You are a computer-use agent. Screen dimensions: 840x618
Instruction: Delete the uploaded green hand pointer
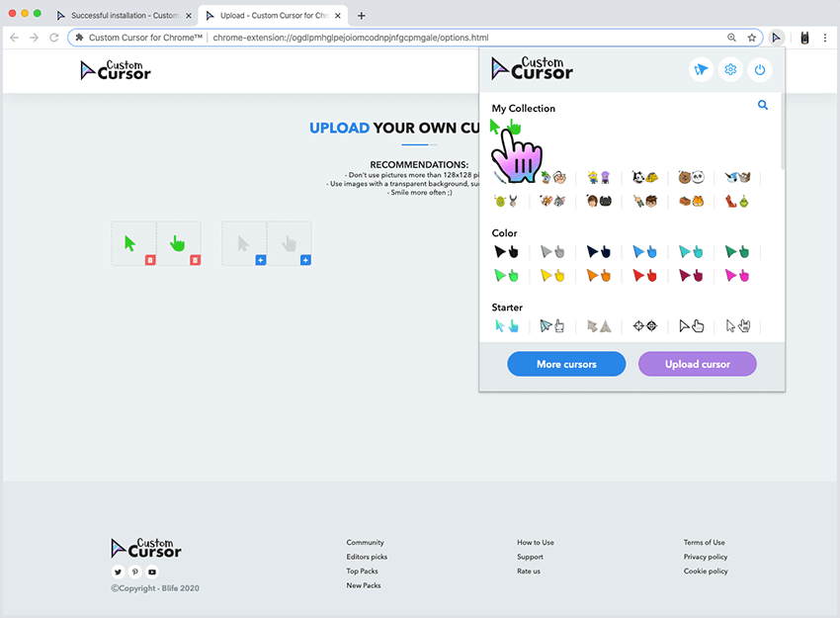pos(195,260)
